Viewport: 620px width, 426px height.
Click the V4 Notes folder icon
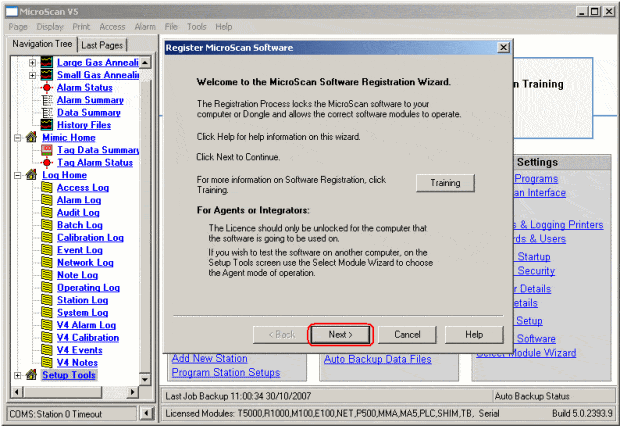[46, 363]
